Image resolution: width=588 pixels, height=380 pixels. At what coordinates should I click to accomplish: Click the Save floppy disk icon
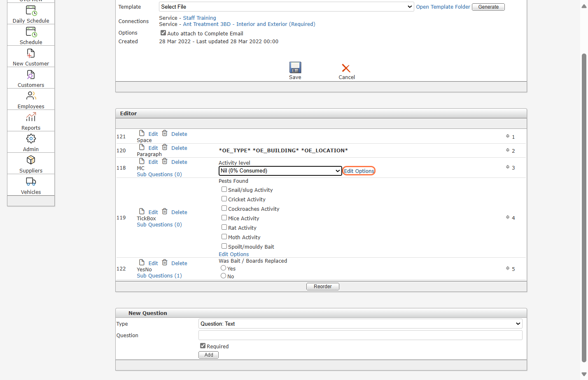[295, 68]
